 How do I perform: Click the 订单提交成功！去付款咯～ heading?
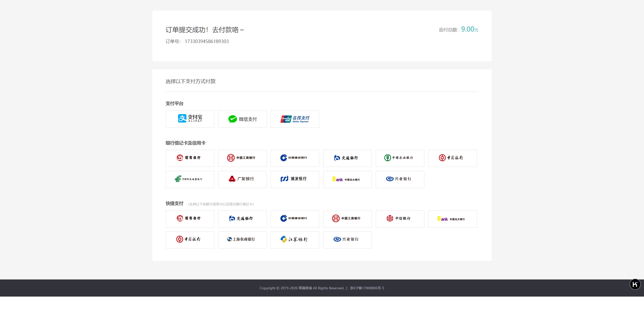tap(205, 30)
